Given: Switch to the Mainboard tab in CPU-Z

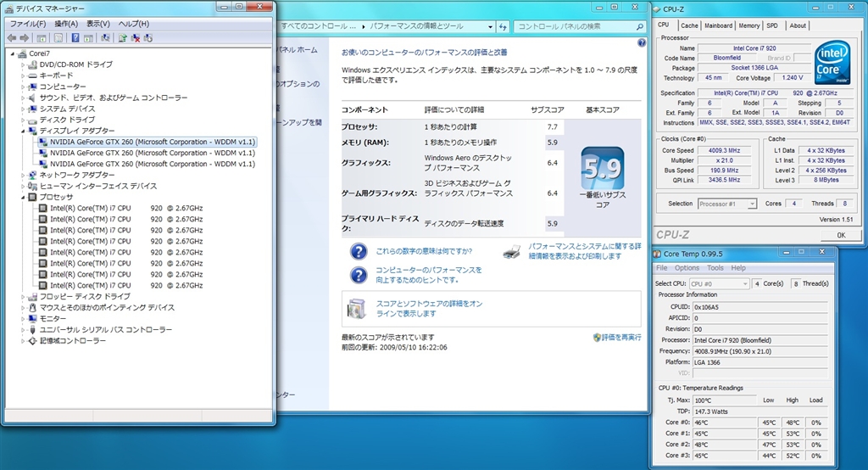Looking at the screenshot, I should coord(718,25).
